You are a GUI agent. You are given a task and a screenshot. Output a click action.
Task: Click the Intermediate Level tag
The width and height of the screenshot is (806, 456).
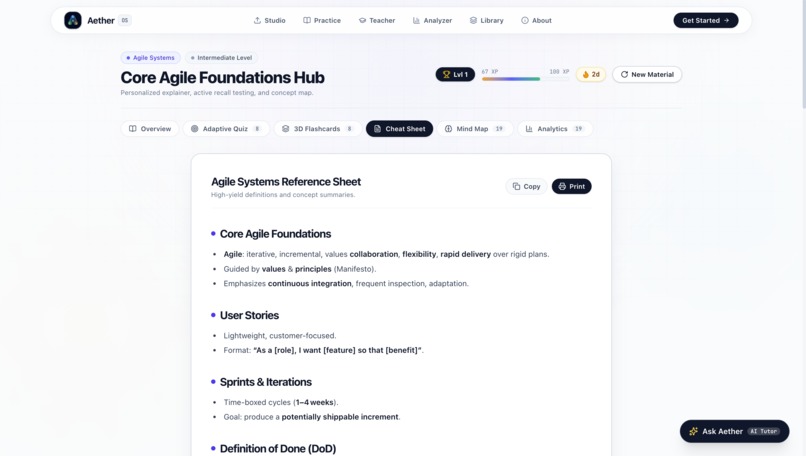(222, 58)
